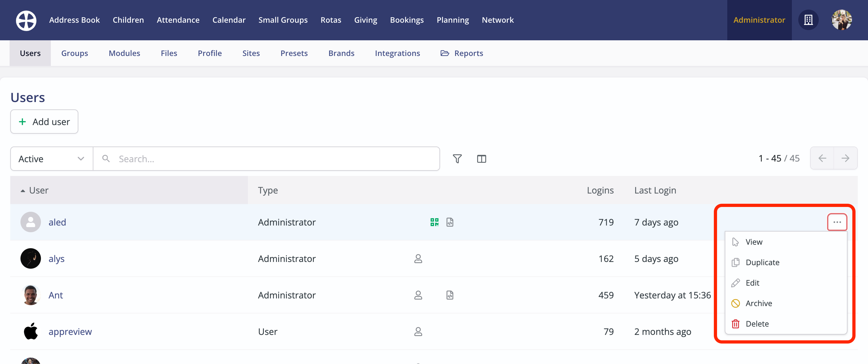Click Ant's profile picture
The height and width of the screenshot is (364, 868).
[x=30, y=295]
